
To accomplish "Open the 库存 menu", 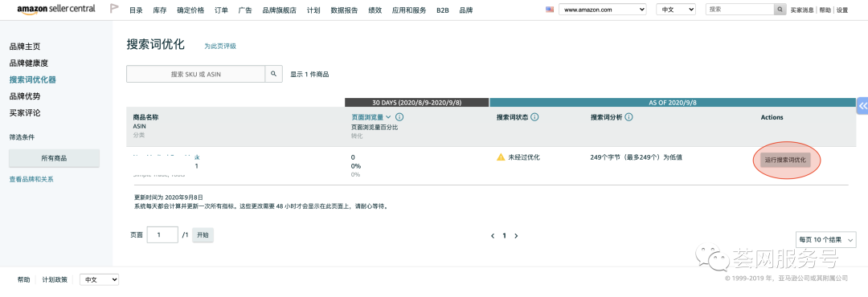I will tap(160, 10).
